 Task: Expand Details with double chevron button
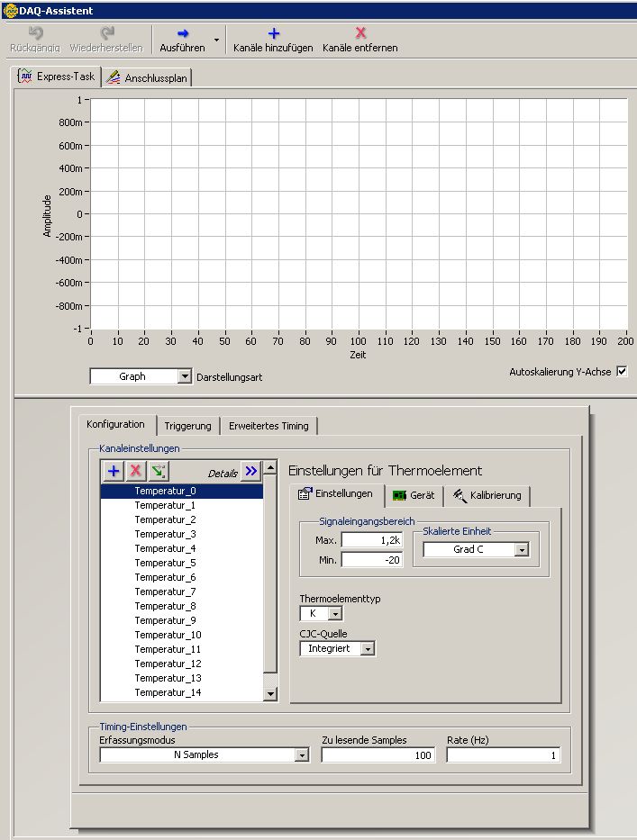[x=251, y=471]
